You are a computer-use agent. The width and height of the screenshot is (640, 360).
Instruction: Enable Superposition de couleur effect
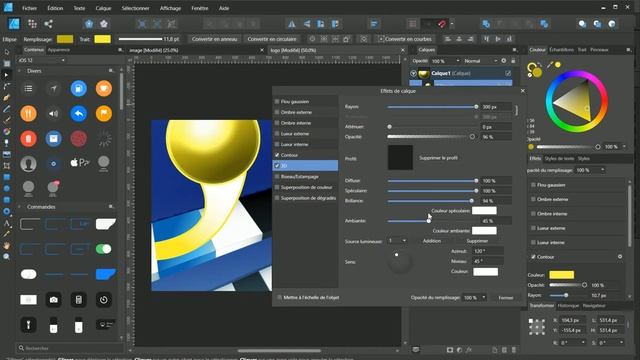[277, 187]
